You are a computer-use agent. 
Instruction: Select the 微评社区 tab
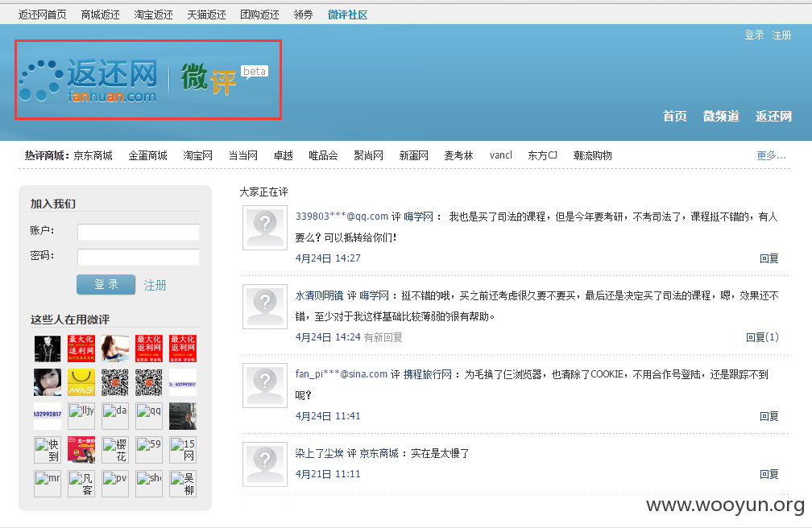pyautogui.click(x=347, y=14)
